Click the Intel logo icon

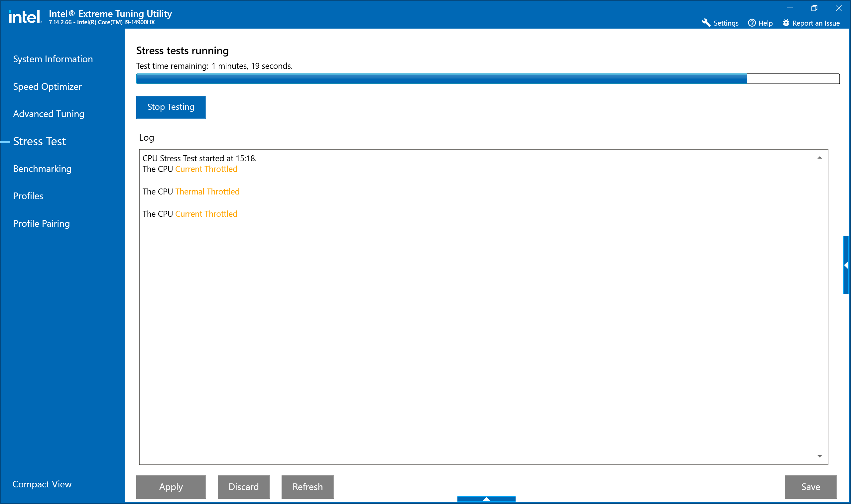coord(25,17)
